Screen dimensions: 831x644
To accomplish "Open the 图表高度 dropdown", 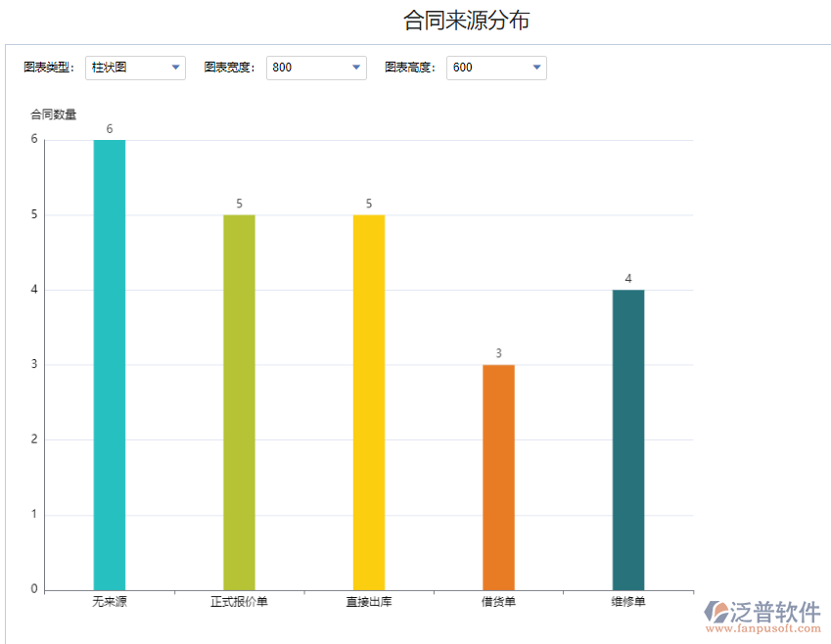I will 495,68.
